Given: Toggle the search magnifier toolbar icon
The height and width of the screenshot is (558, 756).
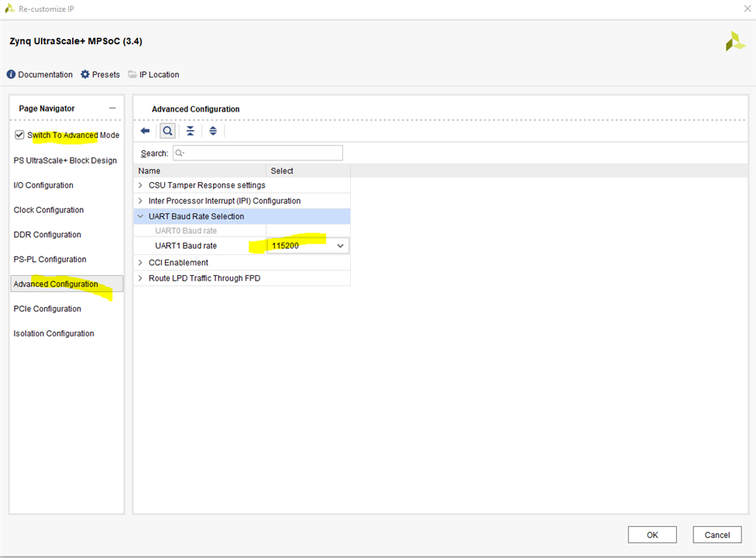Looking at the screenshot, I should point(167,131).
